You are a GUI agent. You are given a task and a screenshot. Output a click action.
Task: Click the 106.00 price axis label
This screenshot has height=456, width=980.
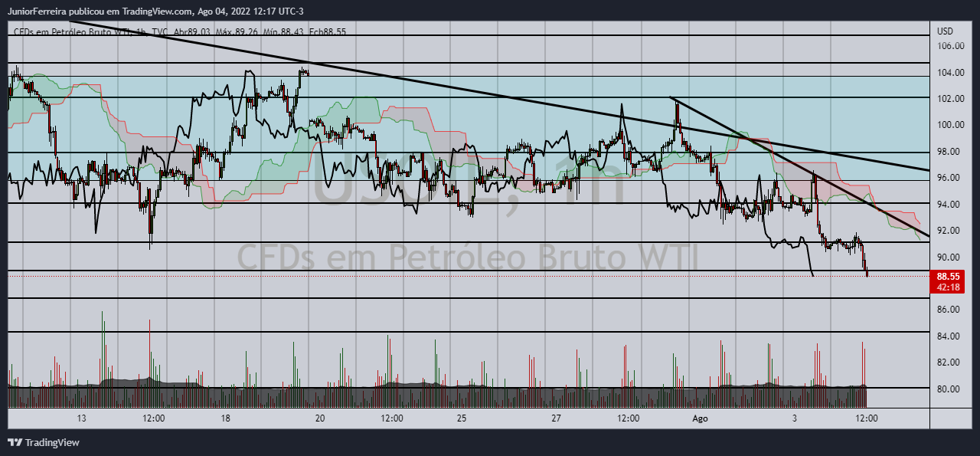[x=949, y=46]
